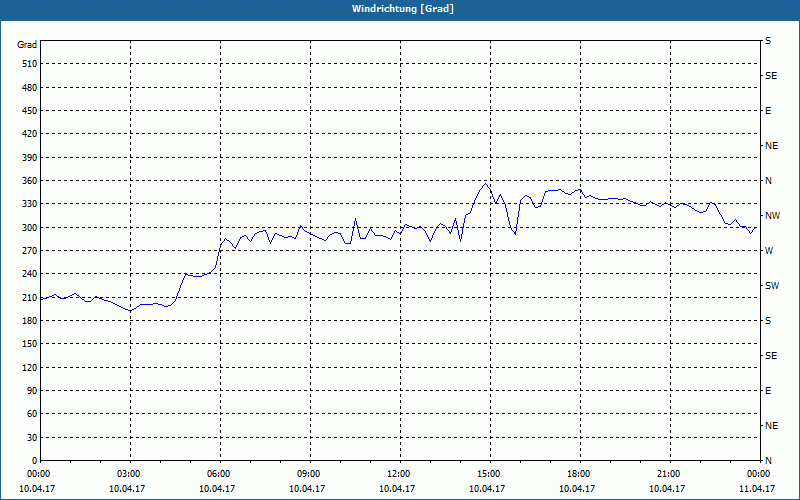Click the SE compass label level with 480

coord(771,76)
